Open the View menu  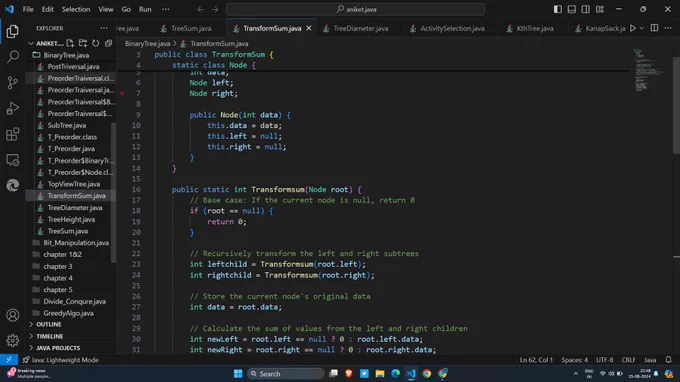106,9
